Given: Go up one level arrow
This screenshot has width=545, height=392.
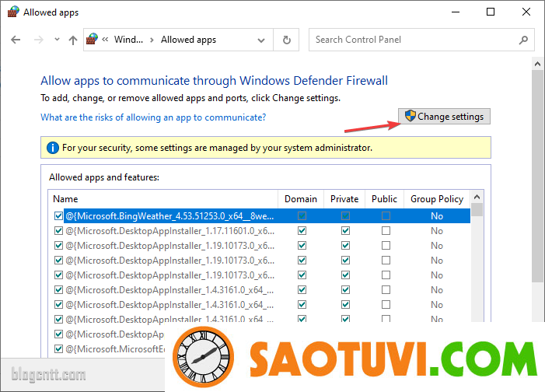Looking at the screenshot, I should (x=73, y=40).
